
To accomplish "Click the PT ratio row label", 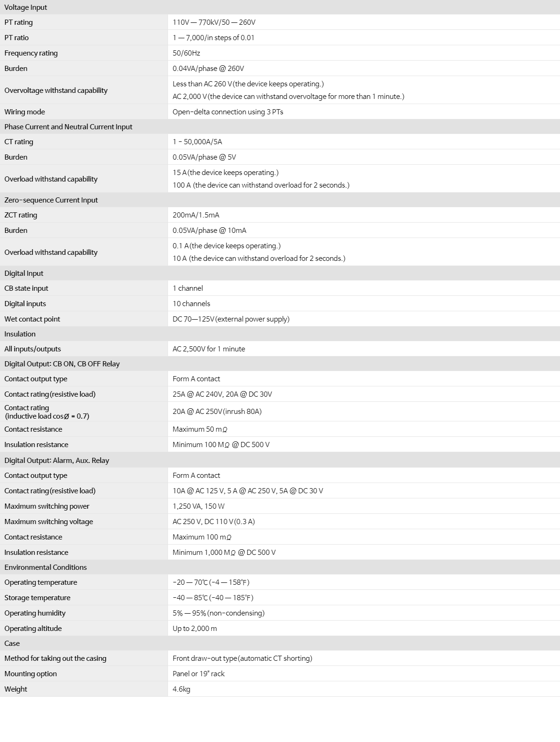I will 16,38.
